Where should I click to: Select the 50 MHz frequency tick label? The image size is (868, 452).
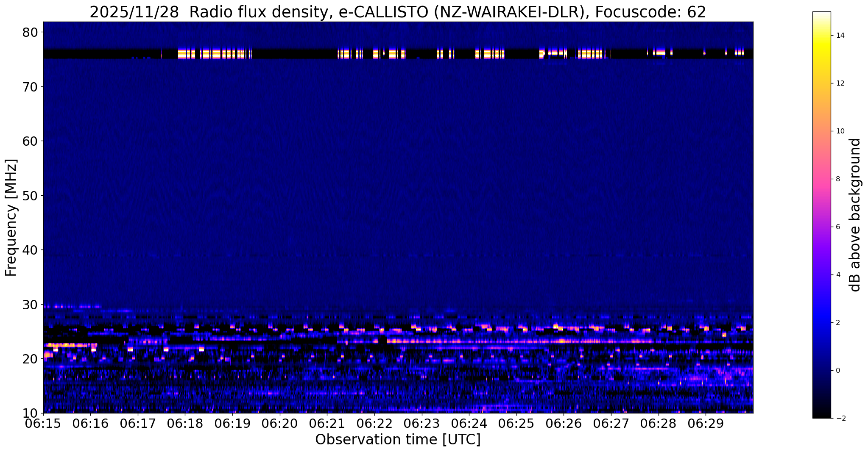[x=29, y=195]
